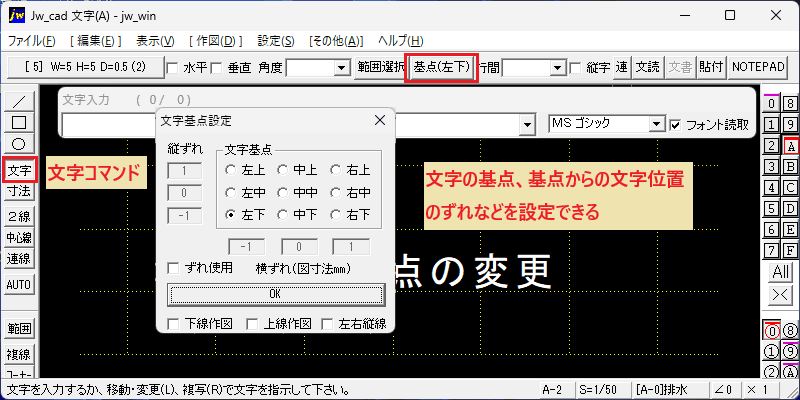Click the 中心線 centerline tool
This screenshot has width=800, height=400.
tap(19, 238)
